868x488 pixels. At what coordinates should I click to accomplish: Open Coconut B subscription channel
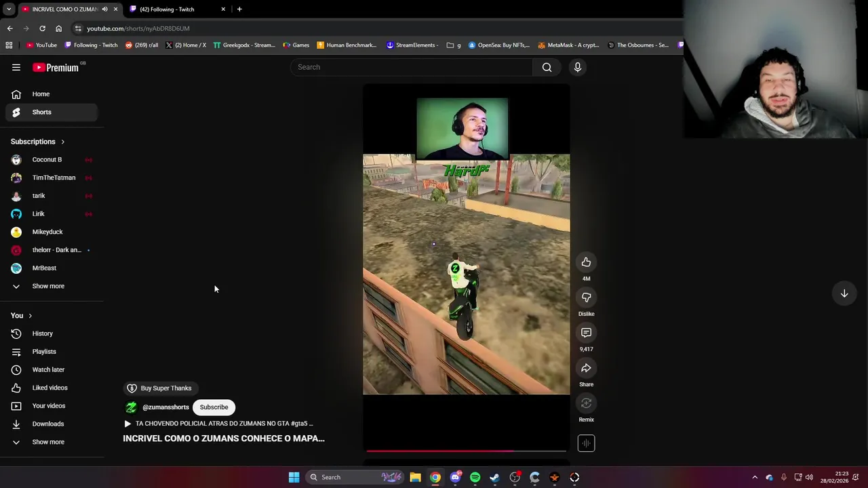(52, 160)
